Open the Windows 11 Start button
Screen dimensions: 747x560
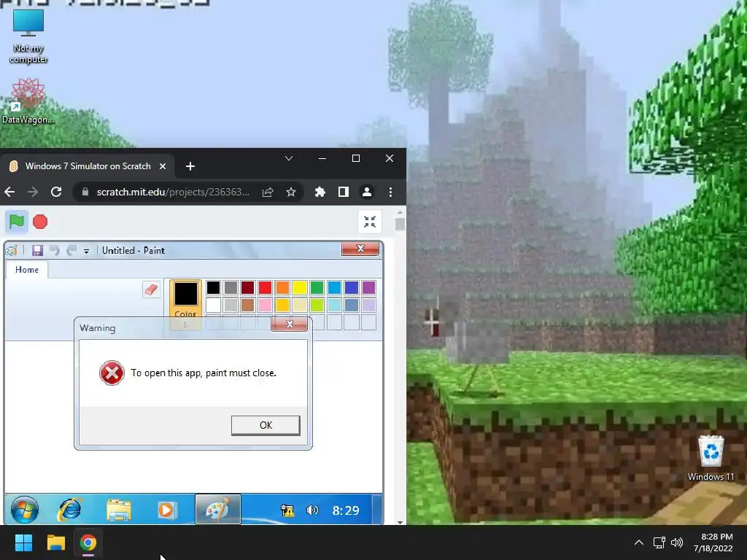click(23, 542)
